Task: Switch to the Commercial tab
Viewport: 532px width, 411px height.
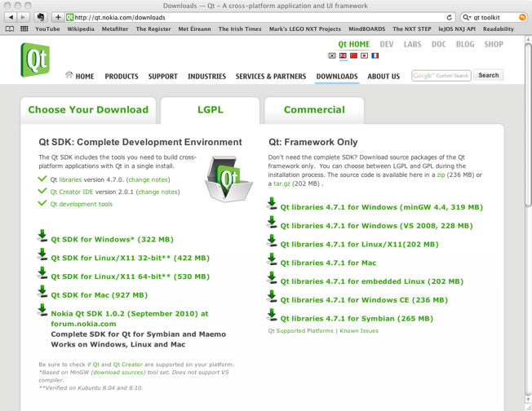Action: 314,110
